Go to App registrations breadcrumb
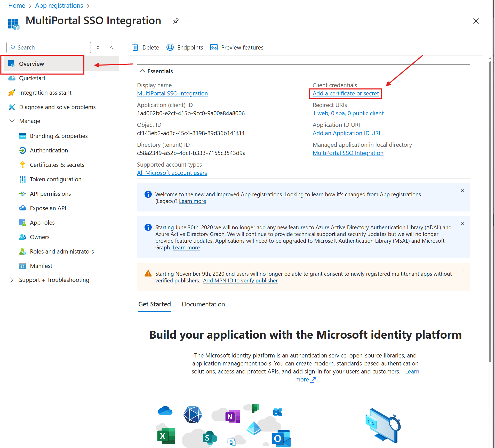The width and height of the screenshot is (495, 448). tap(59, 5)
